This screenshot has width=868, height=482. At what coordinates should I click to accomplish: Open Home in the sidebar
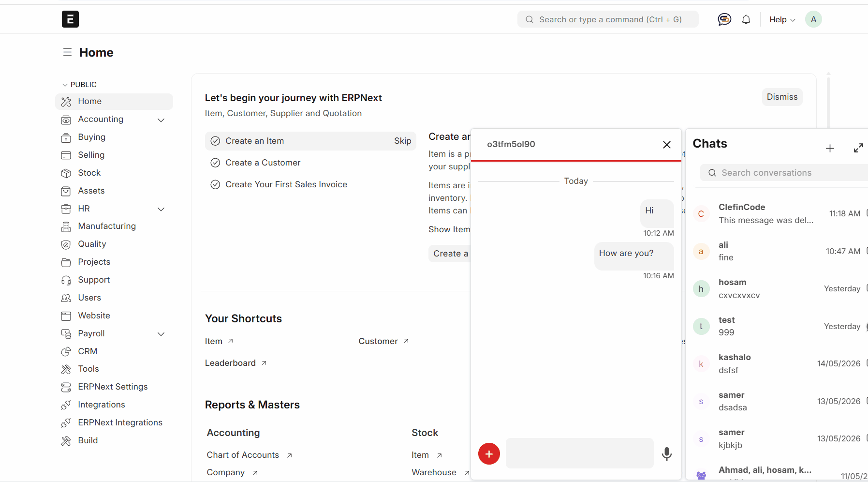click(x=114, y=102)
